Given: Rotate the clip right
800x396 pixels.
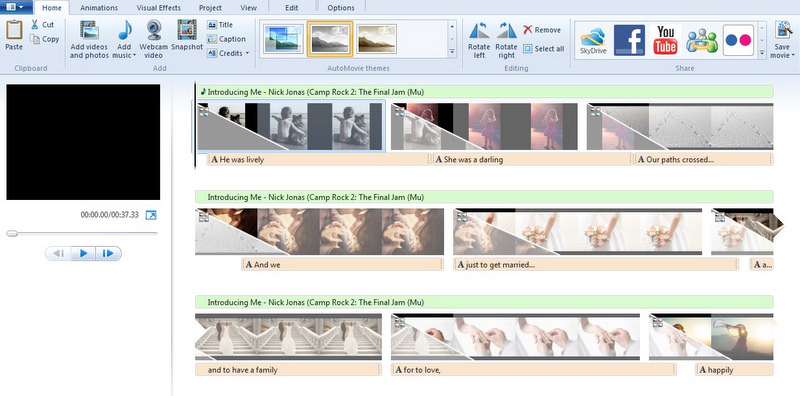Looking at the screenshot, I should click(x=507, y=40).
